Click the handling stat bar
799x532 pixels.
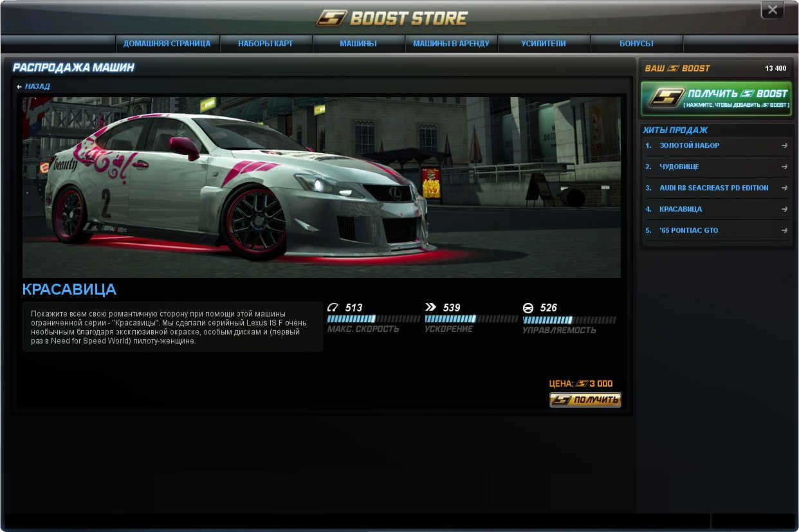pyautogui.click(x=569, y=319)
